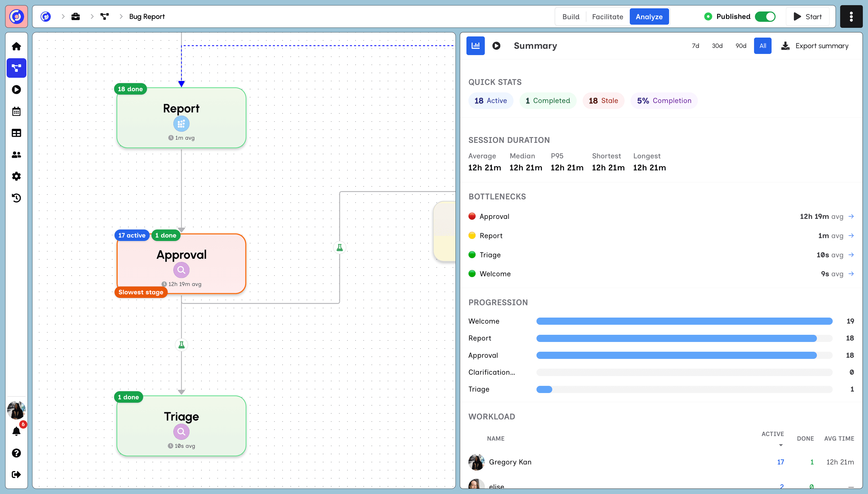Select the 30d time range
This screenshot has height=494, width=868.
(x=717, y=46)
